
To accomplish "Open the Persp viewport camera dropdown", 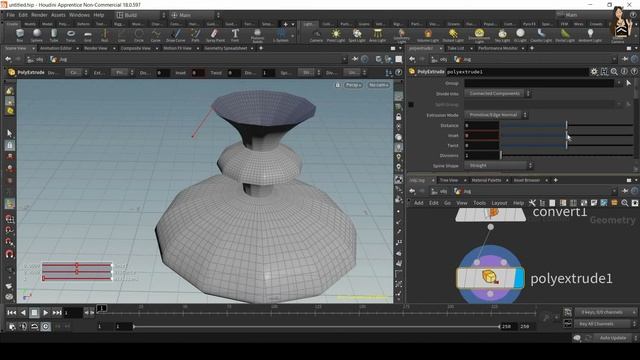I will coord(353,85).
